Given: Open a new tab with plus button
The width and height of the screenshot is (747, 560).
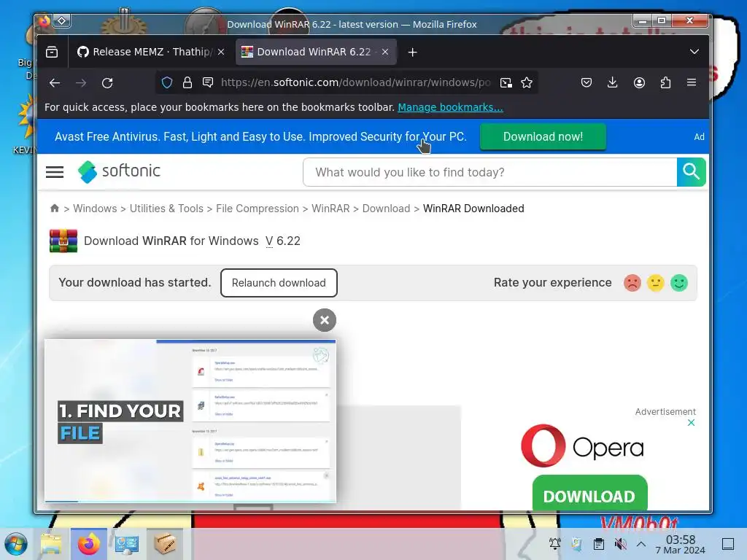Looking at the screenshot, I should point(413,52).
